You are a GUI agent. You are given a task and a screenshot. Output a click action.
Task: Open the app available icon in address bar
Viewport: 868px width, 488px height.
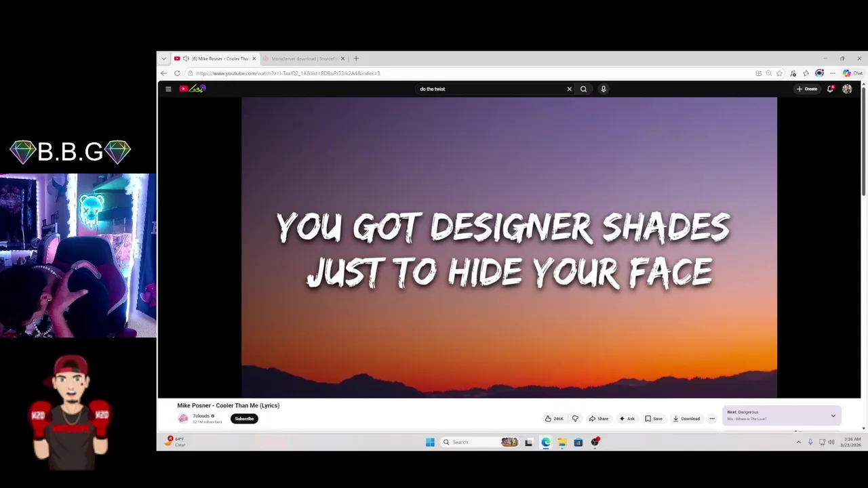coord(758,73)
